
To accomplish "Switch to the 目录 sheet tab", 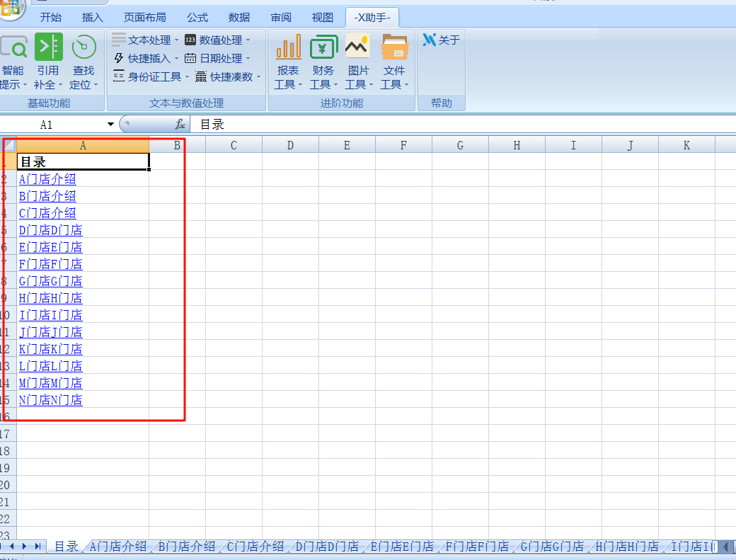I will point(67,547).
